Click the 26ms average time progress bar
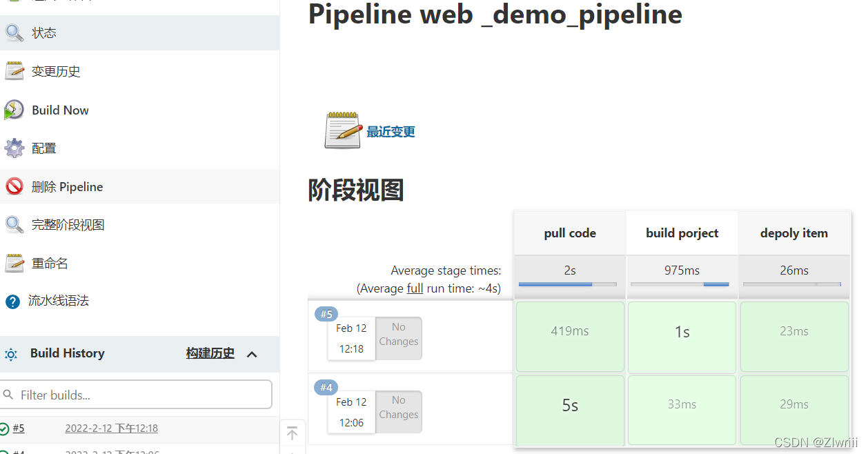868x454 pixels. tap(792, 284)
